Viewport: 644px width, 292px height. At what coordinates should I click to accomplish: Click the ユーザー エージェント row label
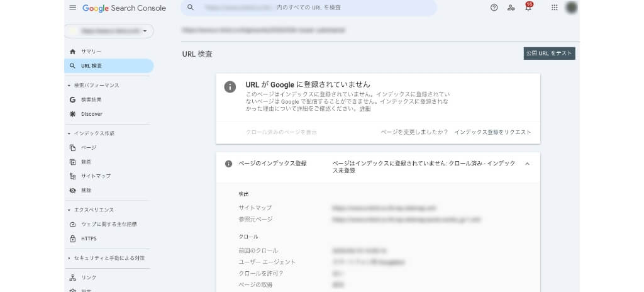267,262
